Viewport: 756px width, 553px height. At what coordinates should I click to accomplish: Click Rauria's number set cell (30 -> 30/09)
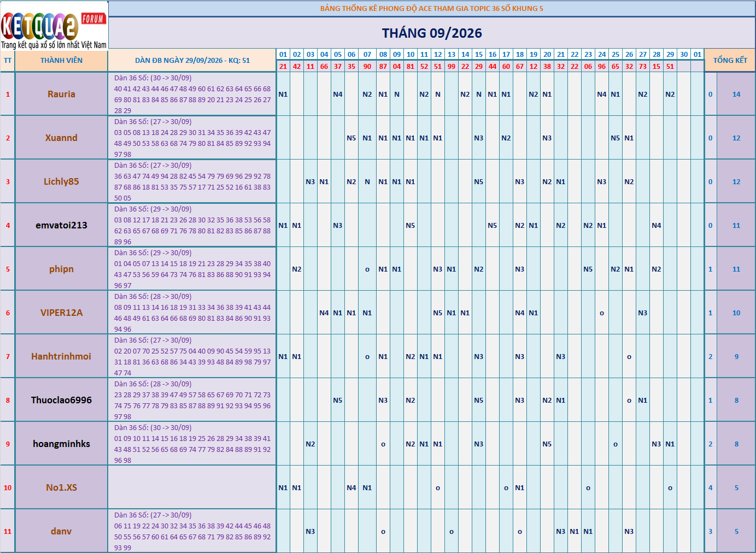tap(192, 94)
